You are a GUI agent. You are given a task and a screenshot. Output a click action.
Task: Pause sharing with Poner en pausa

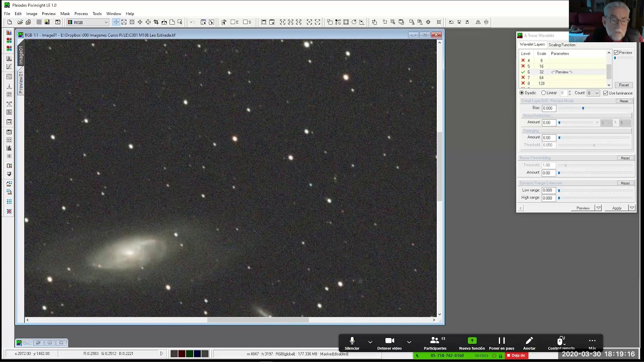point(502,343)
